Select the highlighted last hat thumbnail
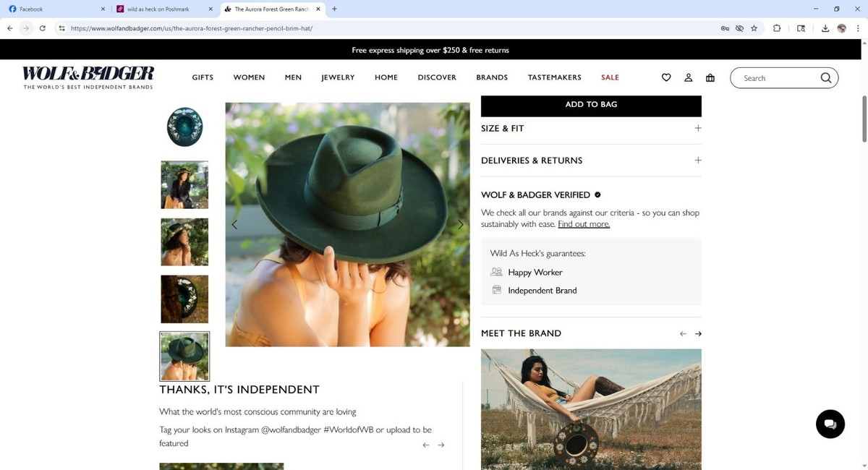Viewport: 868px width, 470px height. click(x=184, y=356)
